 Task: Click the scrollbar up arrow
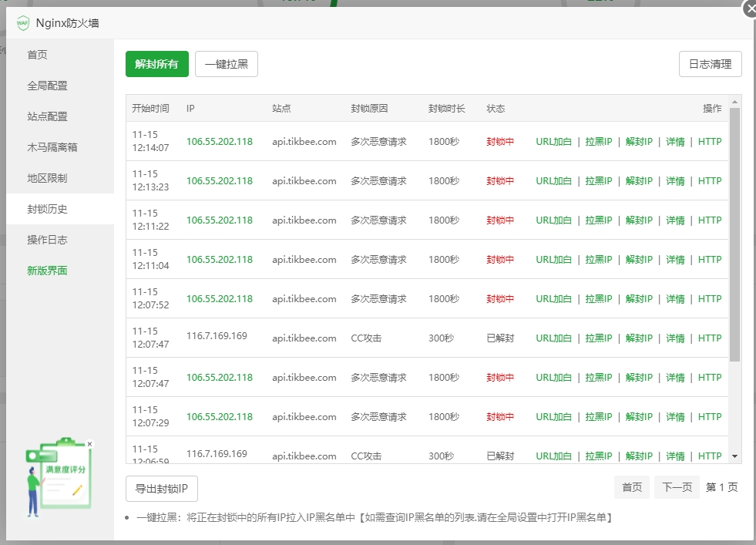pos(734,102)
